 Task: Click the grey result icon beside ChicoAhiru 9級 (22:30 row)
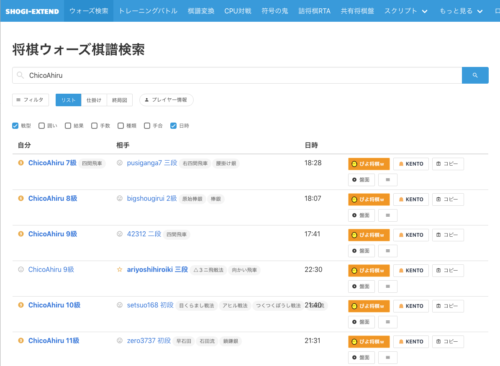[x=21, y=269]
